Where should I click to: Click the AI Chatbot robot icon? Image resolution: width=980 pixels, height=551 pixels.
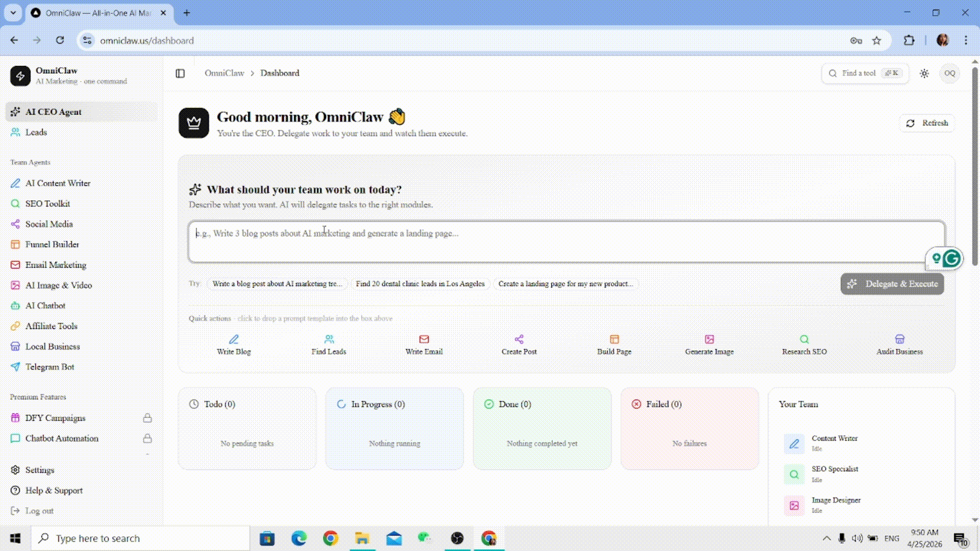[15, 306]
